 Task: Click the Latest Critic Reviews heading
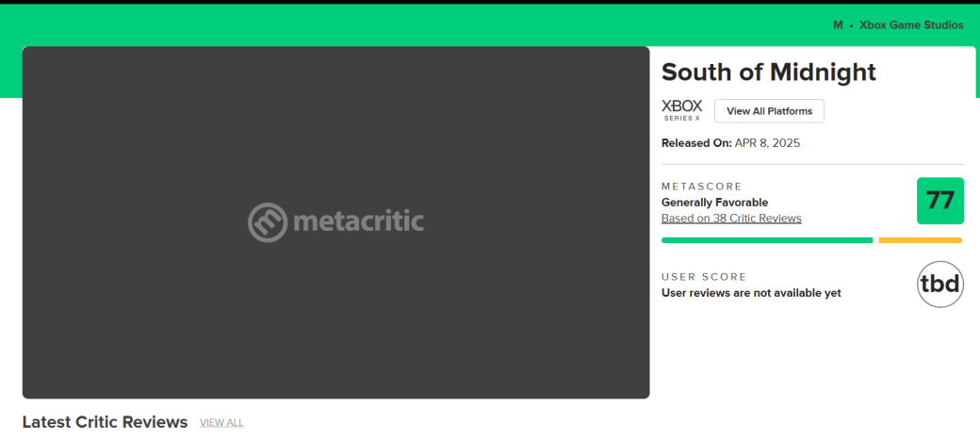(x=105, y=422)
